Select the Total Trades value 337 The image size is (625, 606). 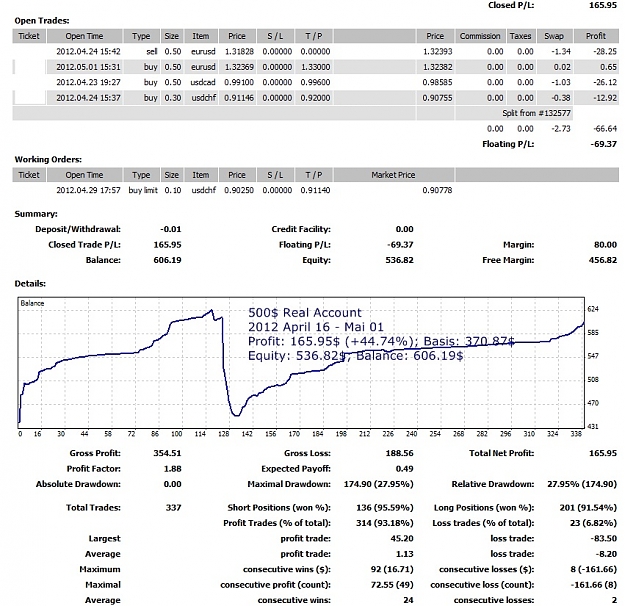click(x=173, y=508)
